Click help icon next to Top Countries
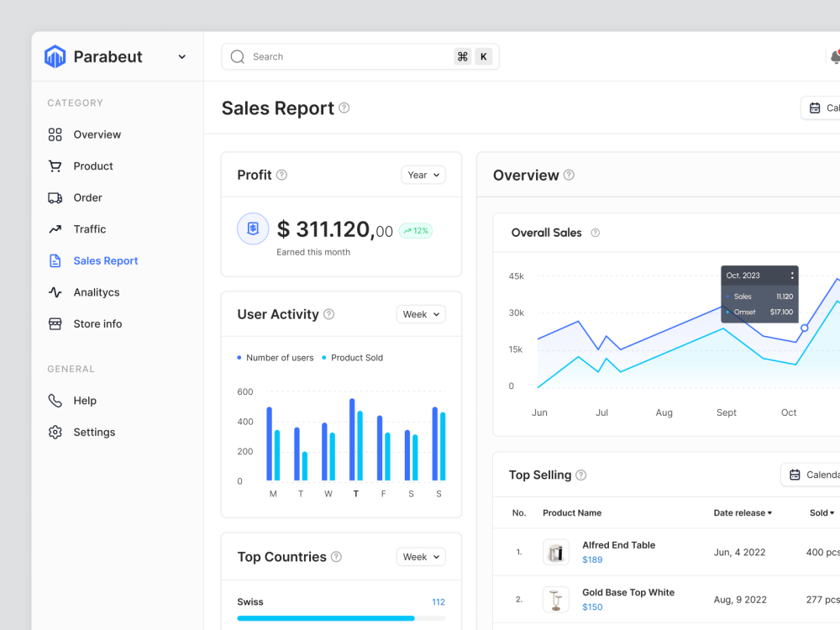The image size is (840, 630). [337, 557]
